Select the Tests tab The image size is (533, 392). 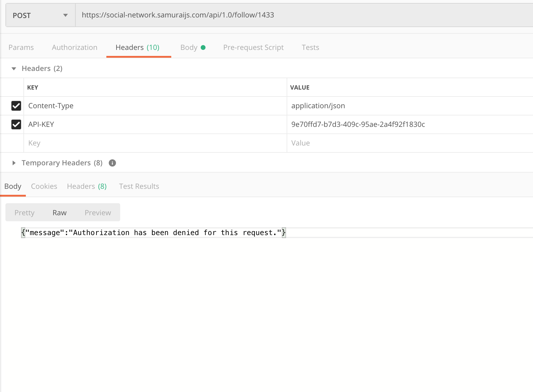pyautogui.click(x=310, y=47)
